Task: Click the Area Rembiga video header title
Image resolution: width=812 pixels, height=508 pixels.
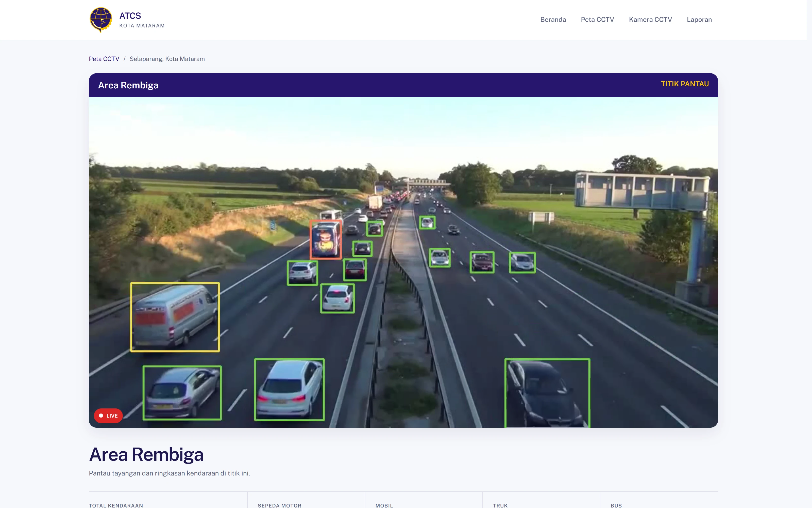Action: (128, 85)
